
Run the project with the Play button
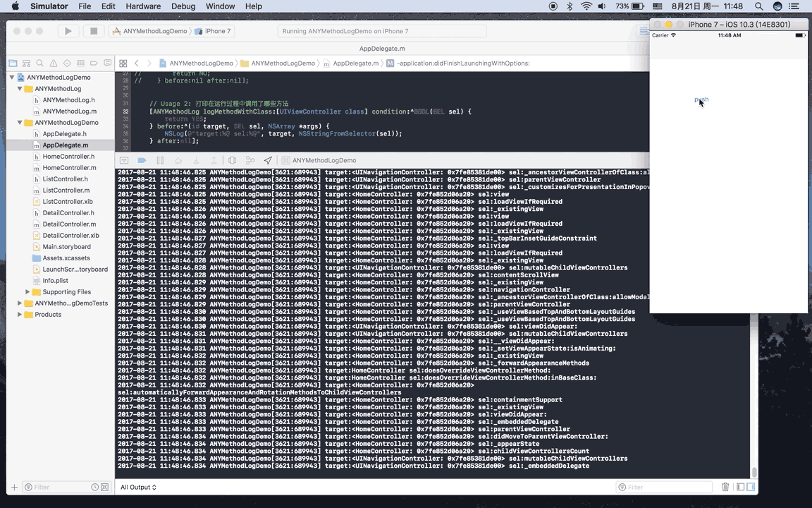pos(68,31)
